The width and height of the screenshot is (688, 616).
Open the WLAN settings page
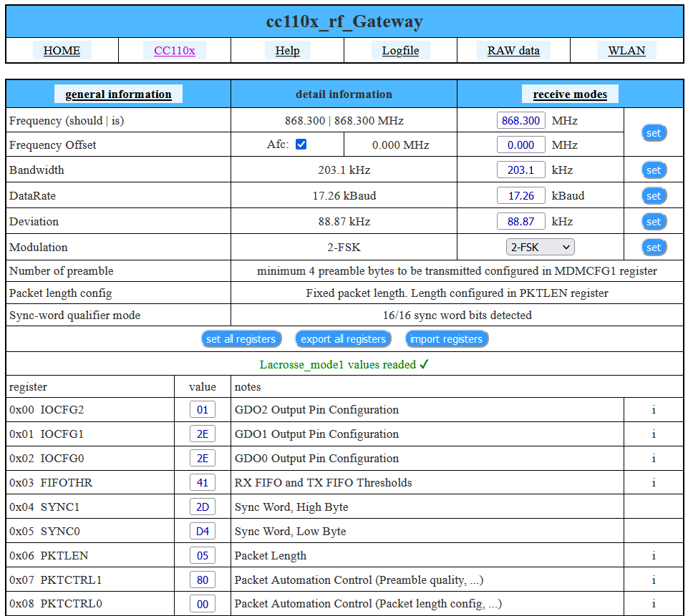pos(626,50)
